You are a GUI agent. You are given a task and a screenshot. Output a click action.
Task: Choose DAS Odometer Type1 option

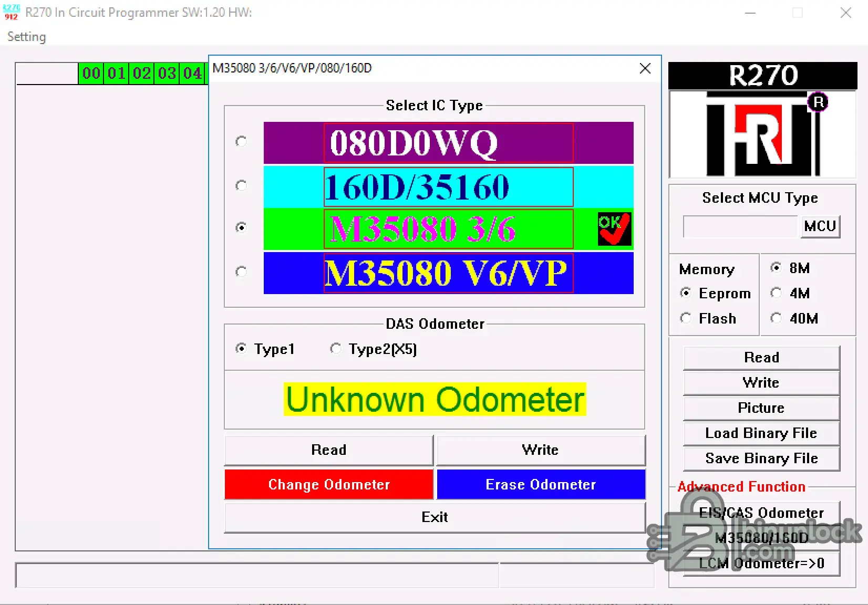[x=265, y=349]
